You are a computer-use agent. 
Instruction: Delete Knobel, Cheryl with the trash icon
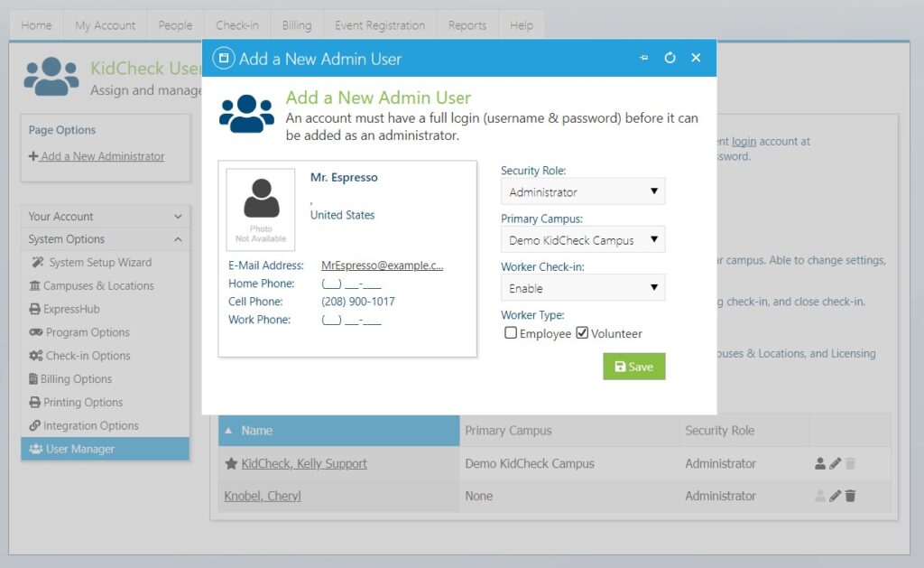point(850,496)
